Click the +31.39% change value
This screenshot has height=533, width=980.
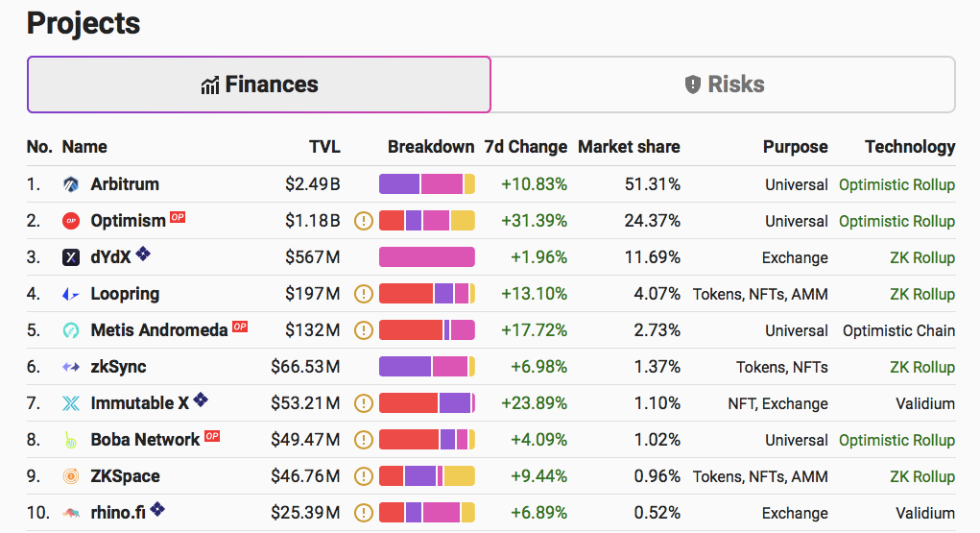click(534, 221)
